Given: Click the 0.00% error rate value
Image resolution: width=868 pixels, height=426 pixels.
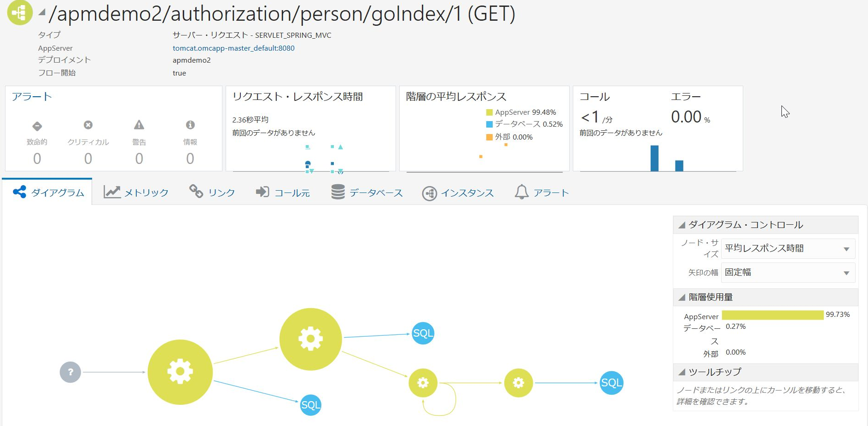Looking at the screenshot, I should point(690,117).
